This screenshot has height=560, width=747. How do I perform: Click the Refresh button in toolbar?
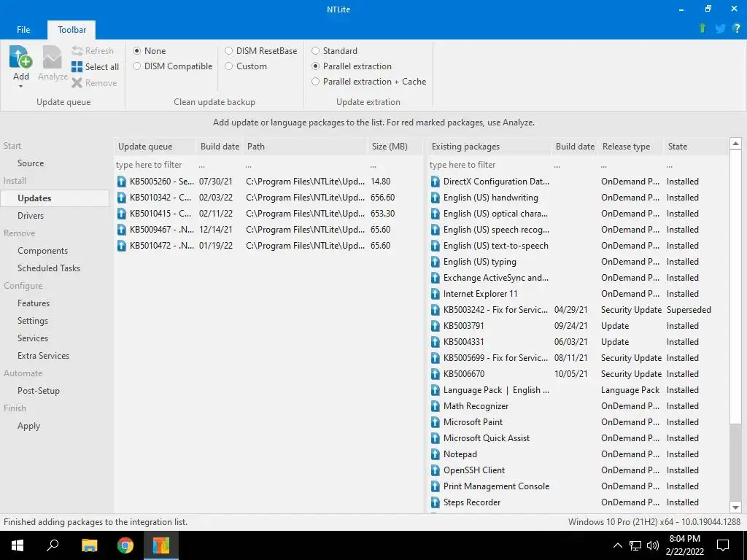pyautogui.click(x=93, y=51)
